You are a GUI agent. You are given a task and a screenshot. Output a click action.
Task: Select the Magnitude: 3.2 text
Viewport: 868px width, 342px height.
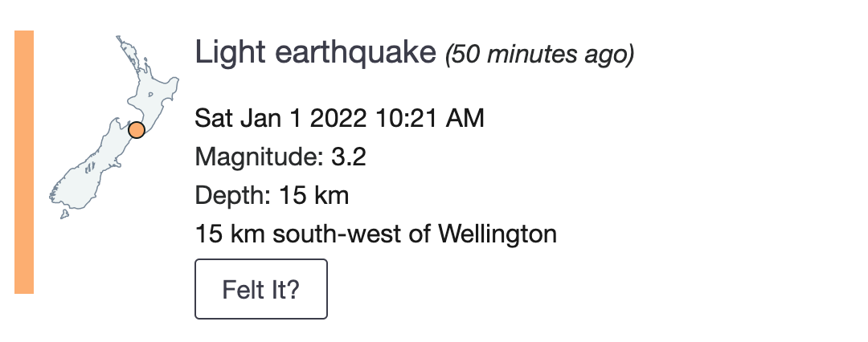coord(280,157)
